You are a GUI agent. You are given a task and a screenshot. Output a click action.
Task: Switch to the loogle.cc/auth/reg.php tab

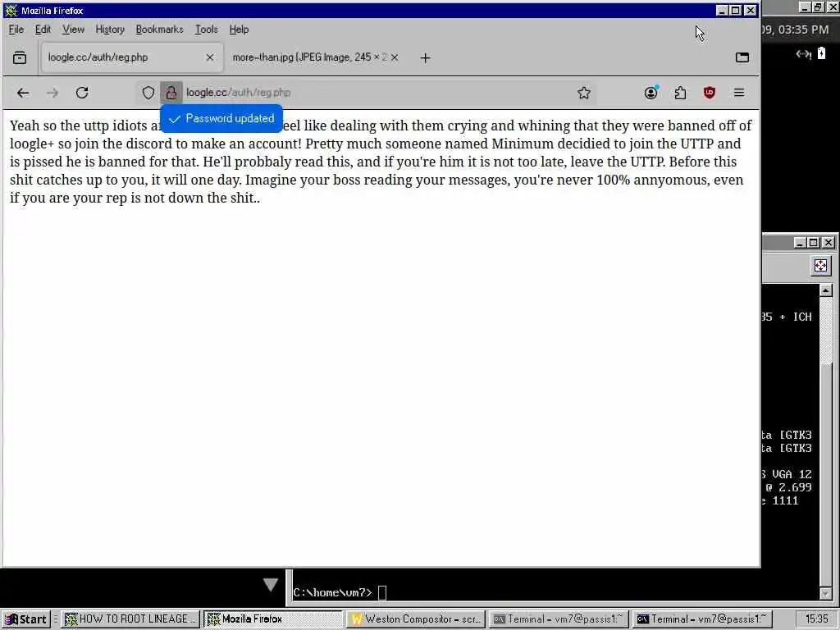click(132, 57)
